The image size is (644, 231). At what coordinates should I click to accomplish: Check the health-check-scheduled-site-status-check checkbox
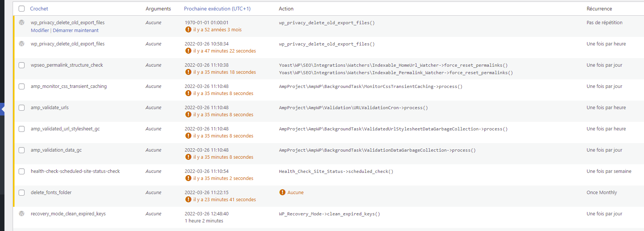coord(22,171)
